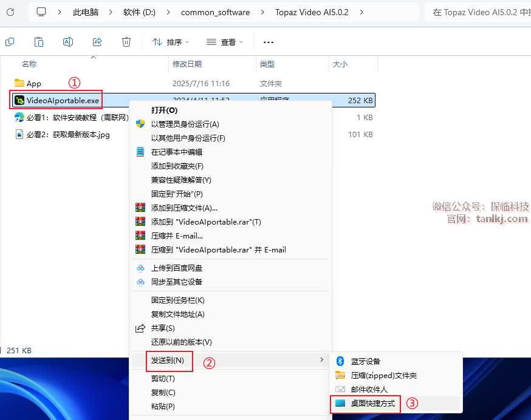This screenshot has height=420, width=531.
Task: Sort by 大小 column header
Action: coord(340,64)
